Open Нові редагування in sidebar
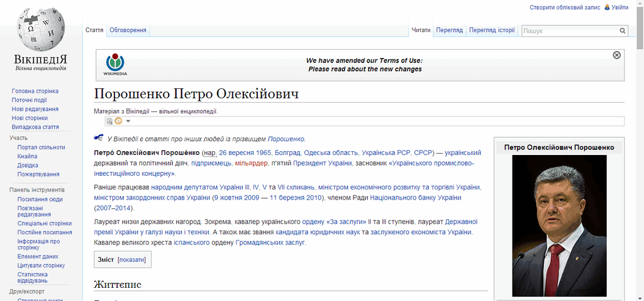 35,109
